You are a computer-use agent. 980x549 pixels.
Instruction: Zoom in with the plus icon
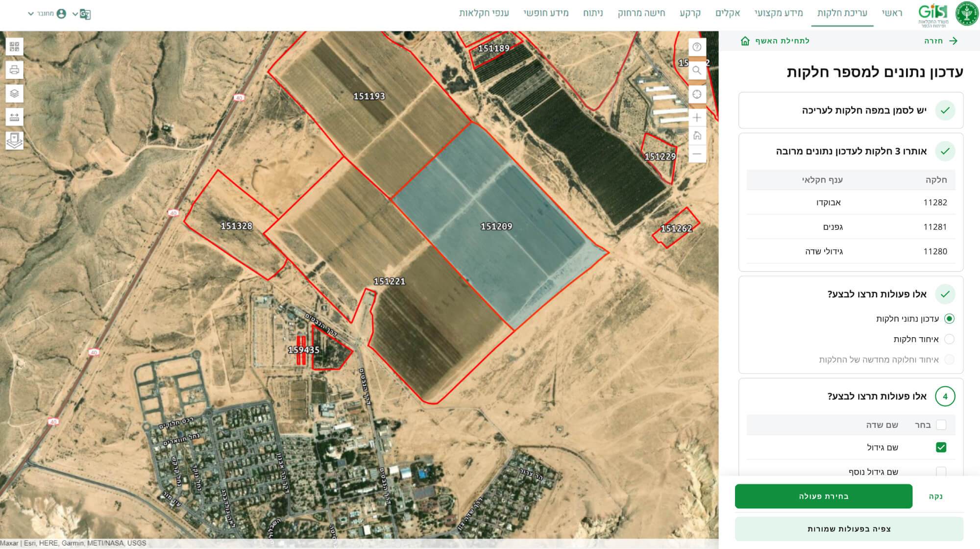pyautogui.click(x=697, y=118)
